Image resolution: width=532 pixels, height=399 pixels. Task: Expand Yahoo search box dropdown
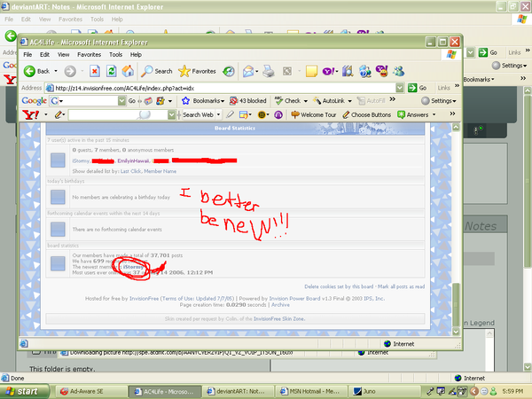172,114
